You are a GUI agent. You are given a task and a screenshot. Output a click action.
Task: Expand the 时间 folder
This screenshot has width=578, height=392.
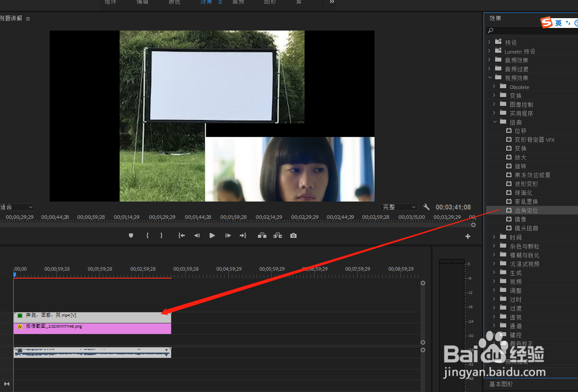point(494,237)
